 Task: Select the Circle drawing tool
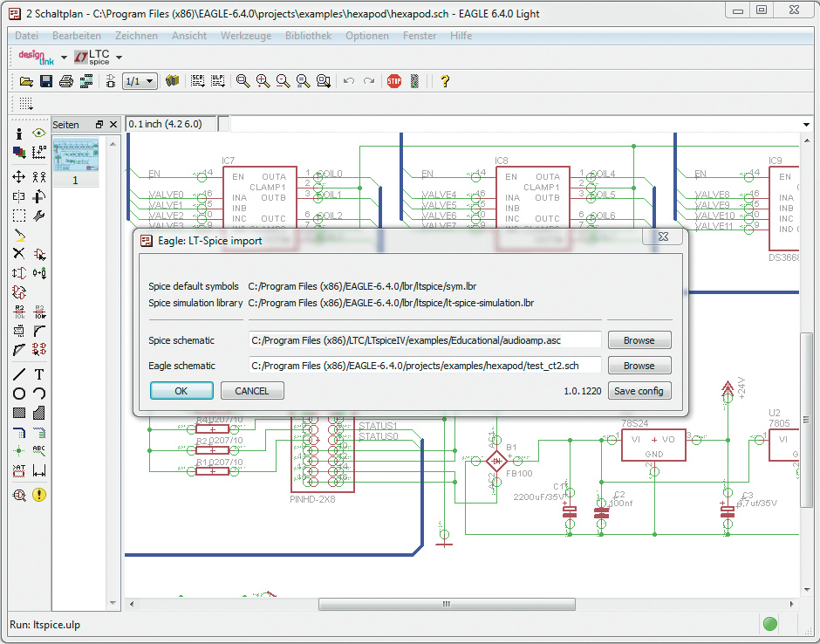18,394
